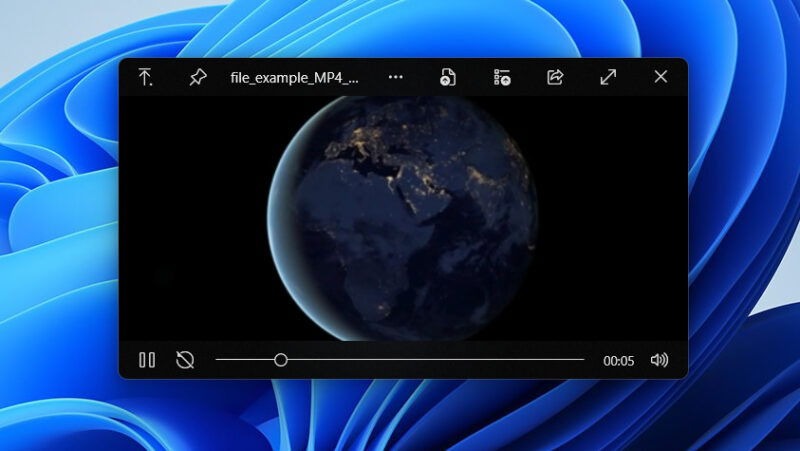Share the file using the share icon
Screen dimensions: 800x451
click(555, 77)
